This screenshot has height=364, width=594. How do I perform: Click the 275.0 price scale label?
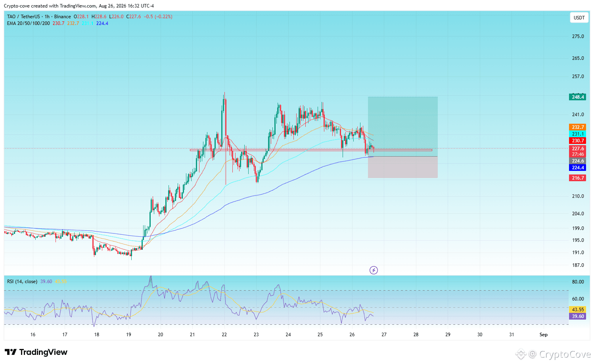(x=578, y=36)
